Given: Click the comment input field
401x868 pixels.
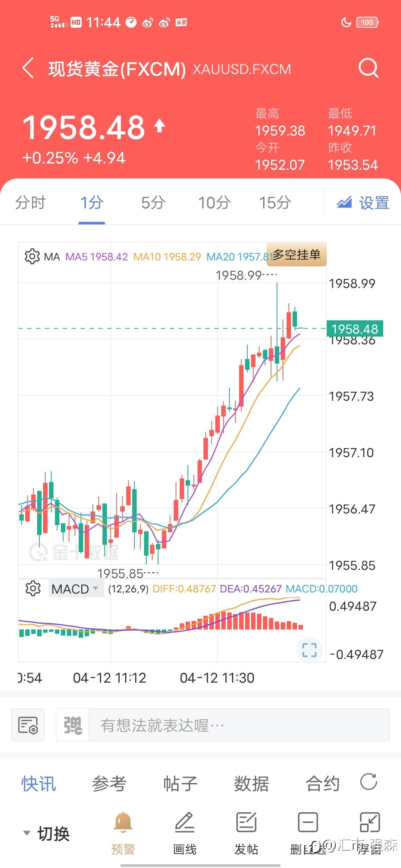Looking at the screenshot, I should point(239,725).
